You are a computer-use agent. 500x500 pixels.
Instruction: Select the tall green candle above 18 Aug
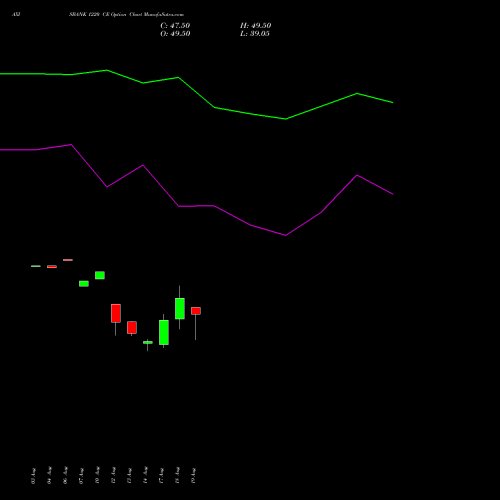pos(180,308)
